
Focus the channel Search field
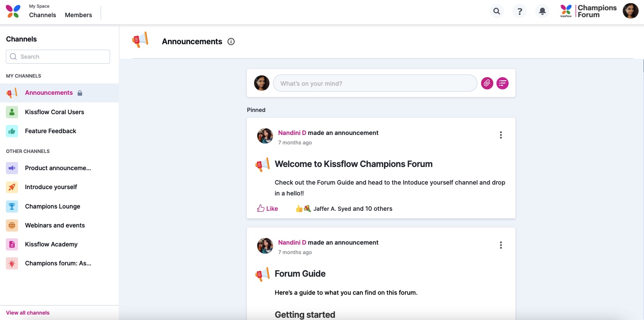click(x=58, y=56)
